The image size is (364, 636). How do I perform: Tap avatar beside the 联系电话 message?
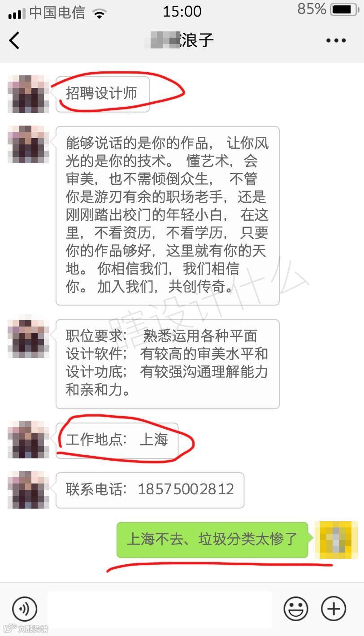pos(29,490)
